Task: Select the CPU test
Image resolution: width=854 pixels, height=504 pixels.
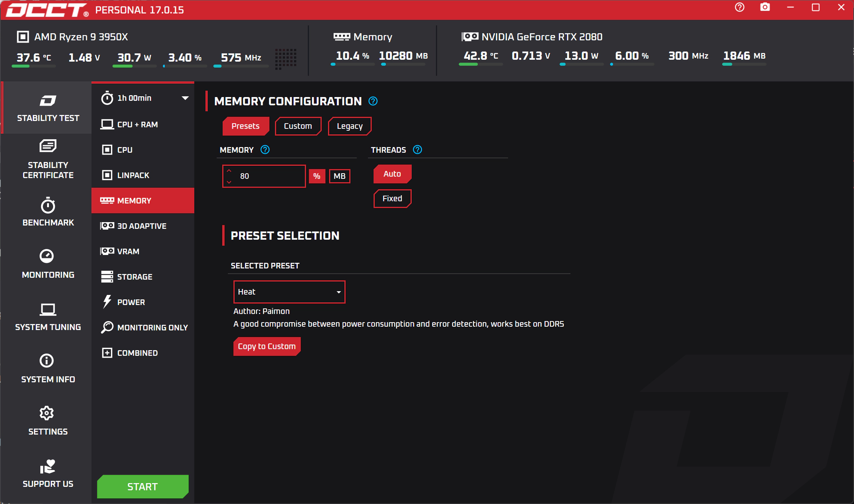Action: click(143, 150)
